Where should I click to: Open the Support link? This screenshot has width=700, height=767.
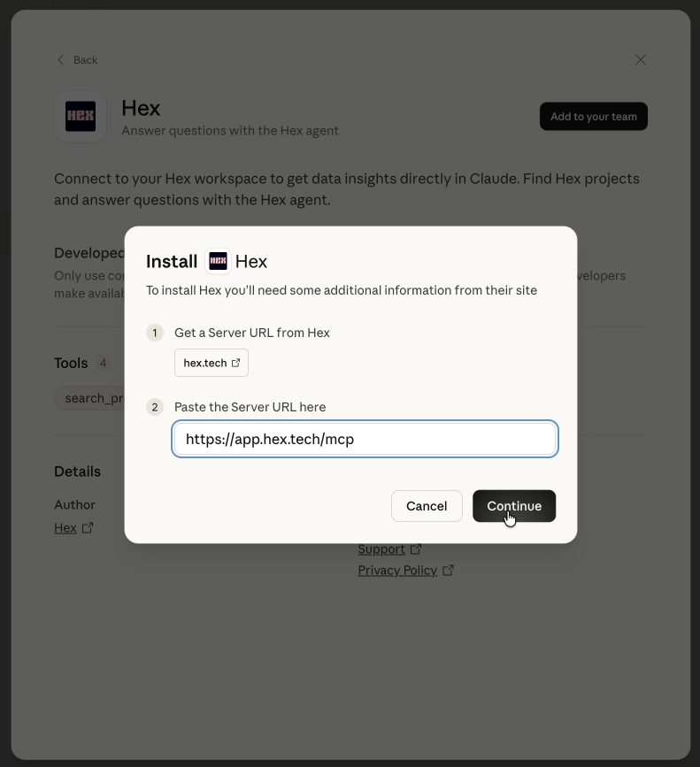(x=381, y=548)
